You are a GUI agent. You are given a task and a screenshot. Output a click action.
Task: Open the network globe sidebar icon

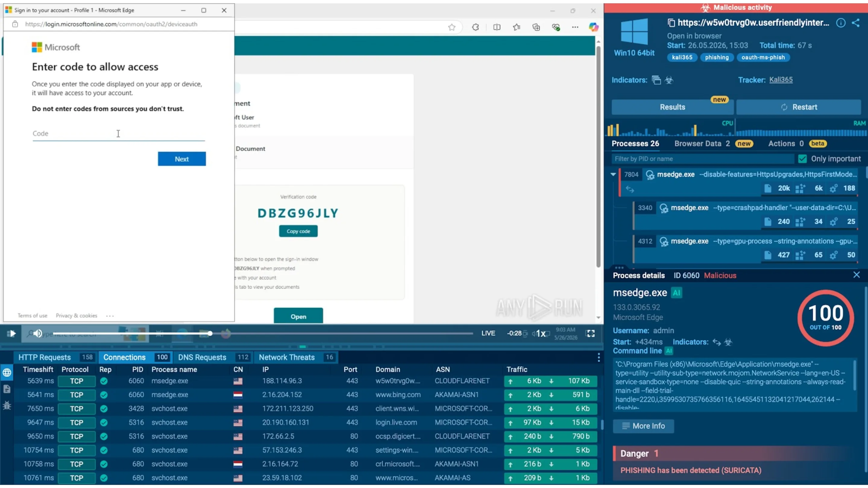tap(7, 373)
